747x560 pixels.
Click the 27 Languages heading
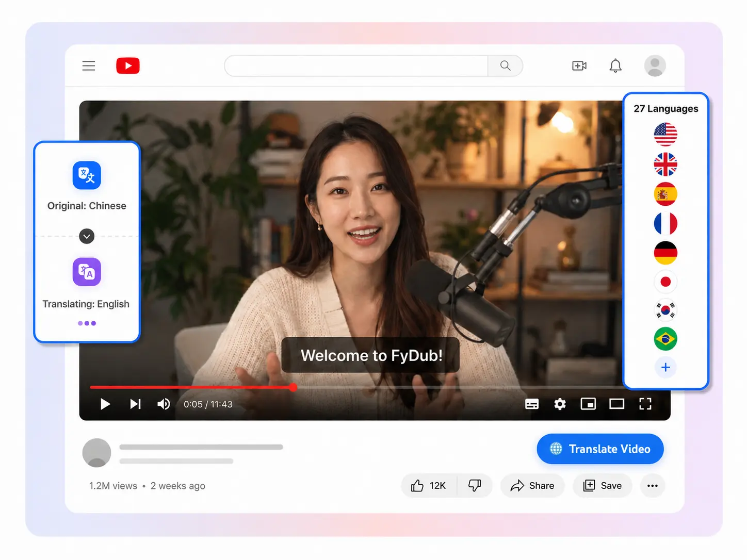click(665, 109)
